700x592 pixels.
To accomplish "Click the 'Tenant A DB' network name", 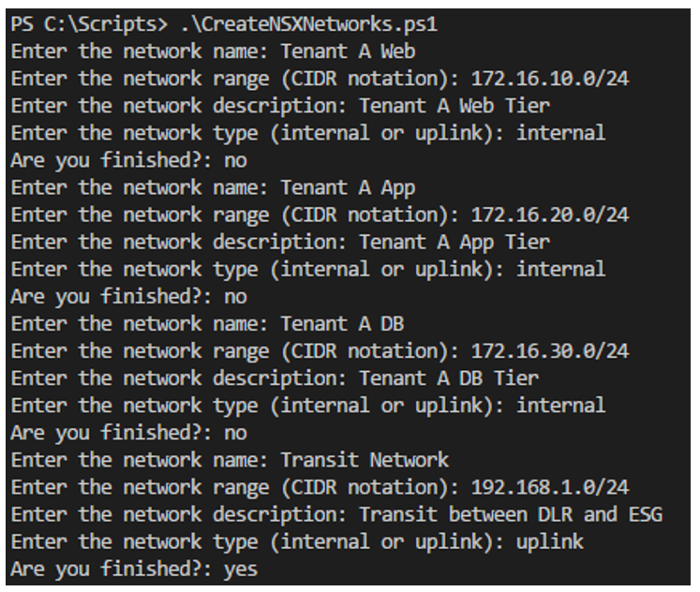I will click(x=342, y=323).
